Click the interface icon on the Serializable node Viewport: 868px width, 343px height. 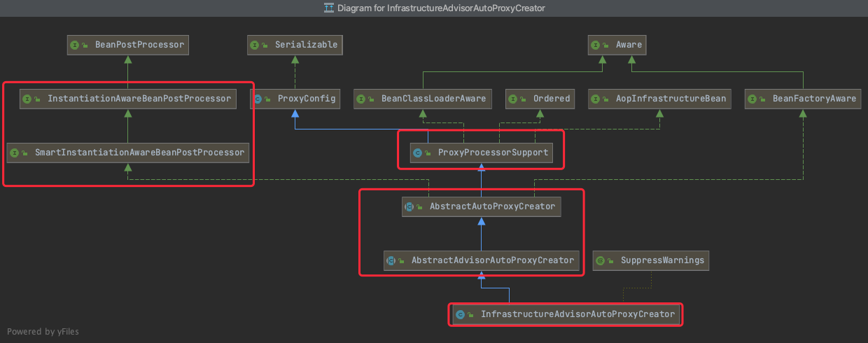[256, 45]
